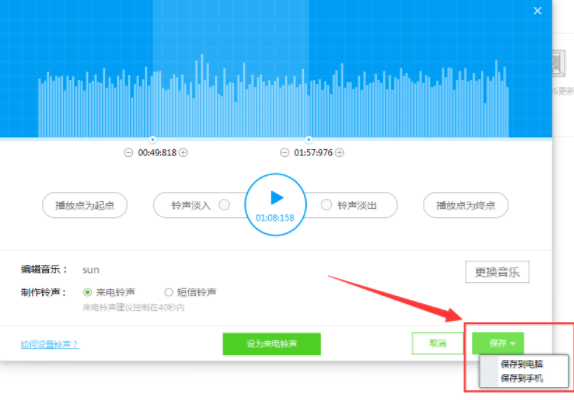Select 短信铃声 radio option
The height and width of the screenshot is (400, 574).
point(168,292)
